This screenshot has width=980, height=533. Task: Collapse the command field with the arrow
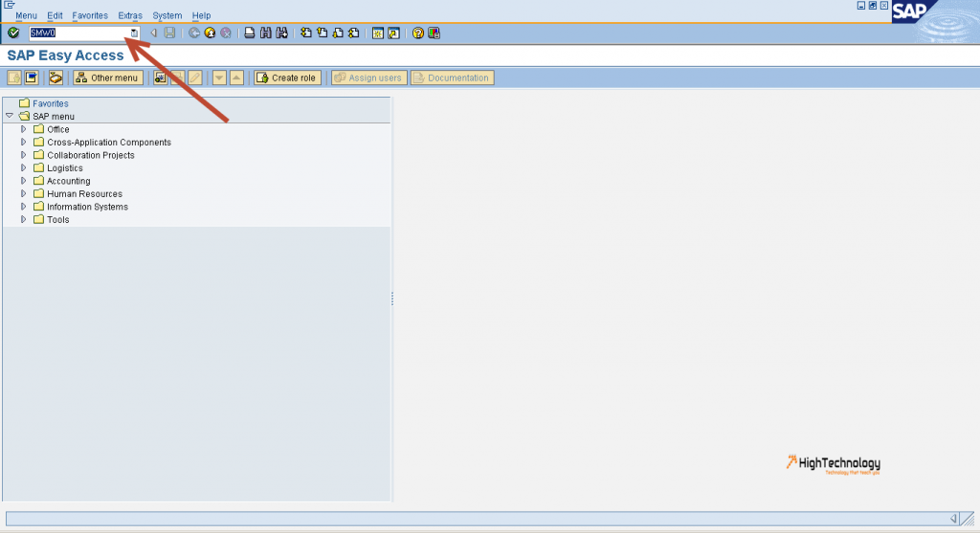pyautogui.click(x=154, y=33)
